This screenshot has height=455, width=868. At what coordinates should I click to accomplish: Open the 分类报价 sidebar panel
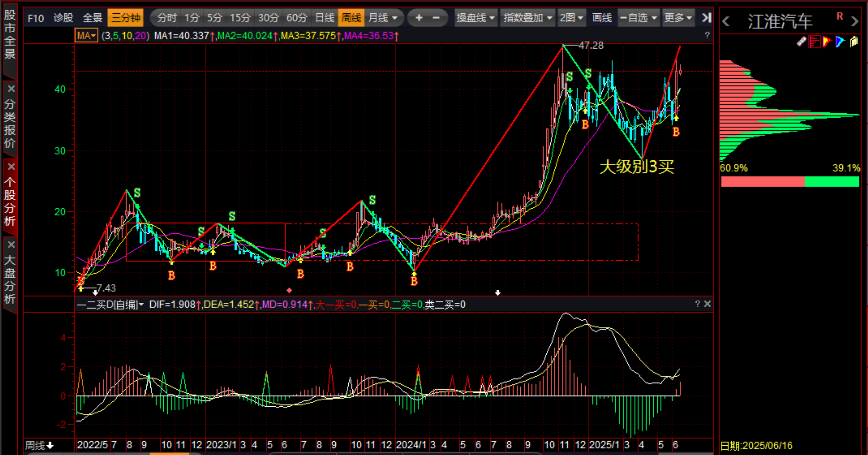(x=10, y=123)
